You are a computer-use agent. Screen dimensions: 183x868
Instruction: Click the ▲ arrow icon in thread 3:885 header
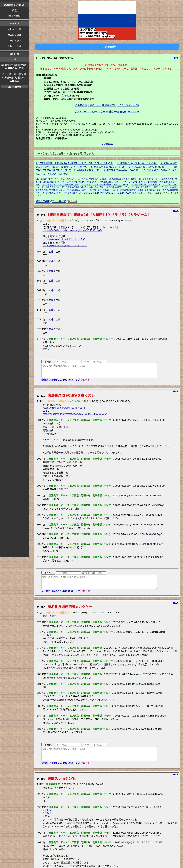pyautogui.click(x=176, y=603)
